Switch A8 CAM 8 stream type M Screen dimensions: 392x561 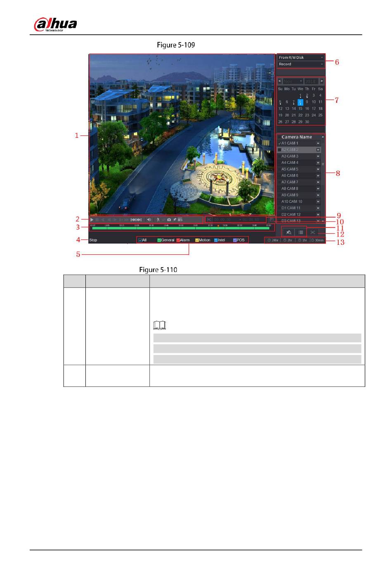coord(318,189)
